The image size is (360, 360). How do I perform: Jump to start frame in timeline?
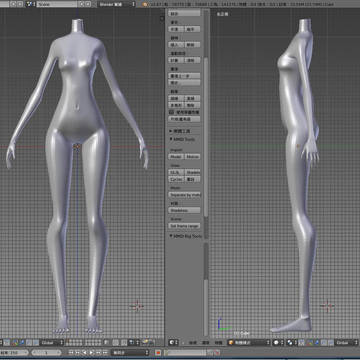point(71,352)
